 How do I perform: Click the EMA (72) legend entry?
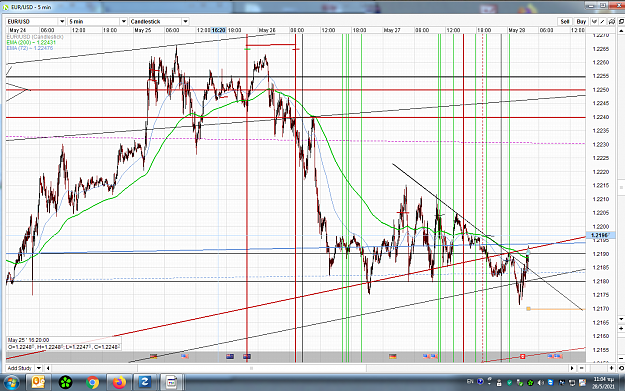pos(29,48)
